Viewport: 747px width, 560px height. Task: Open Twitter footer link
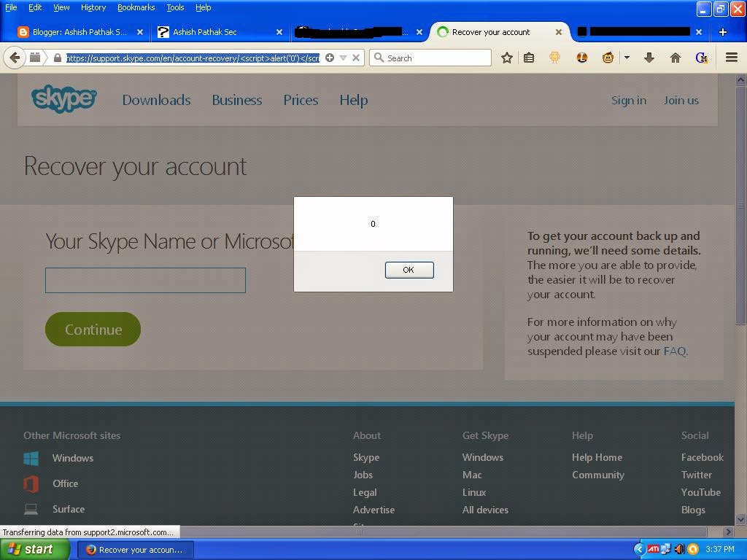(x=697, y=475)
